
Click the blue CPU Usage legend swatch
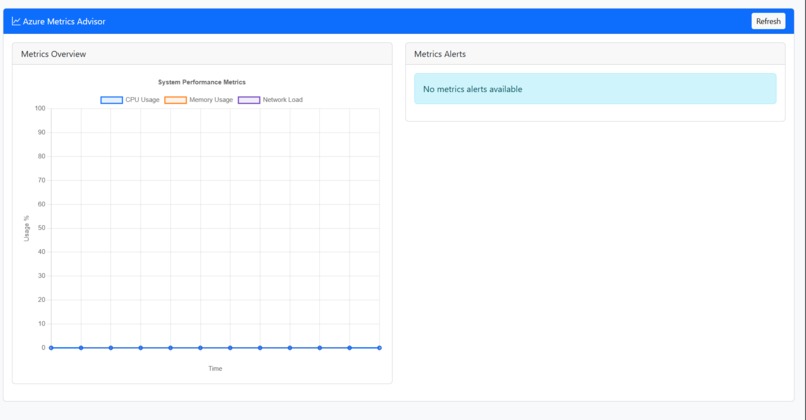coord(112,100)
